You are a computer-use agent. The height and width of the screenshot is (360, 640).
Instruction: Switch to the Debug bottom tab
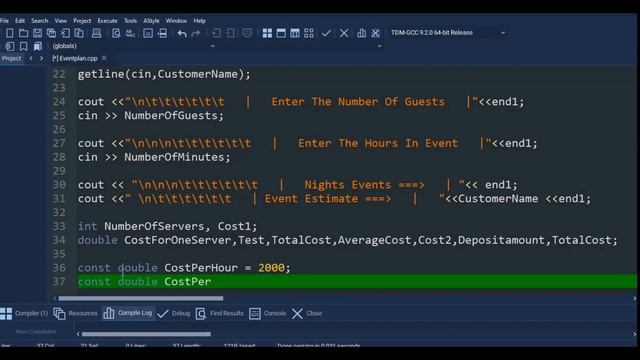174,313
